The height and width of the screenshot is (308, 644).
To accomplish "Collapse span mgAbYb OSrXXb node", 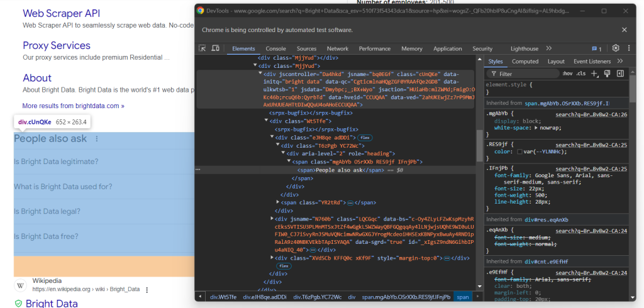I will (x=289, y=162).
